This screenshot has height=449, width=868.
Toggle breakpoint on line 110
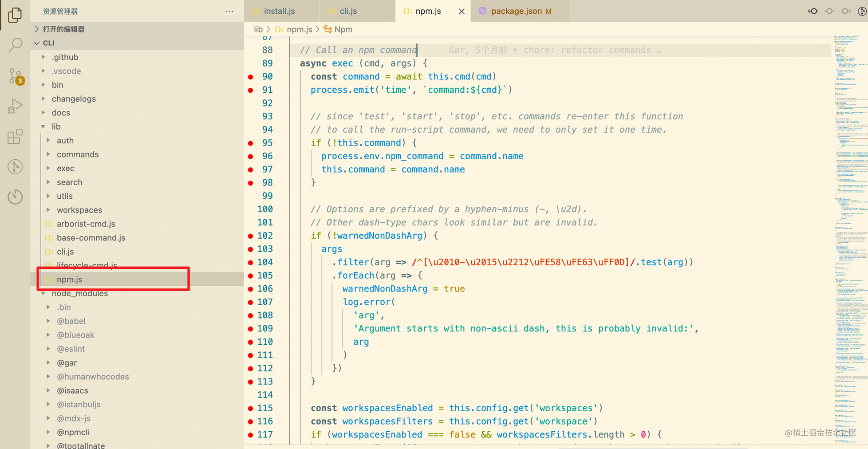coord(251,342)
